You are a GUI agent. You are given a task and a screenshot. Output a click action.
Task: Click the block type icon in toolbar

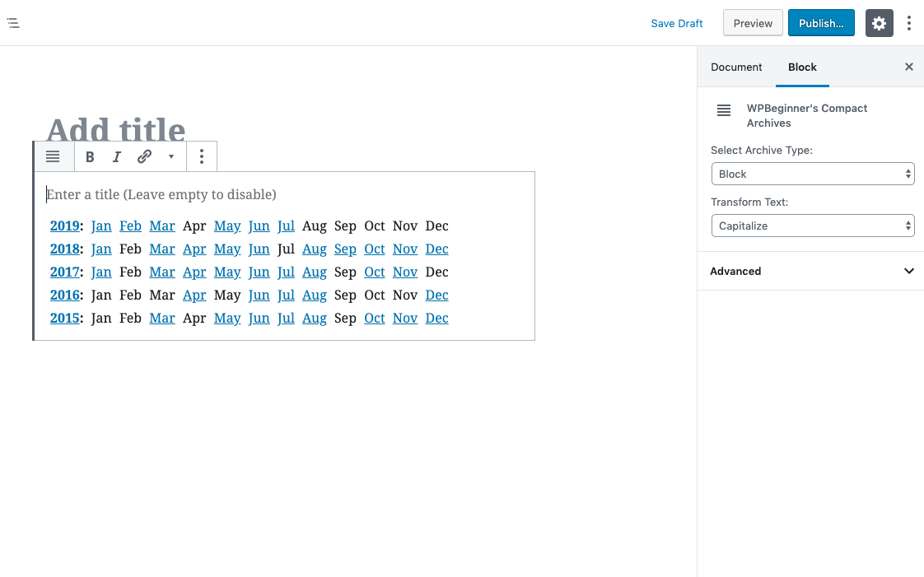pos(53,156)
